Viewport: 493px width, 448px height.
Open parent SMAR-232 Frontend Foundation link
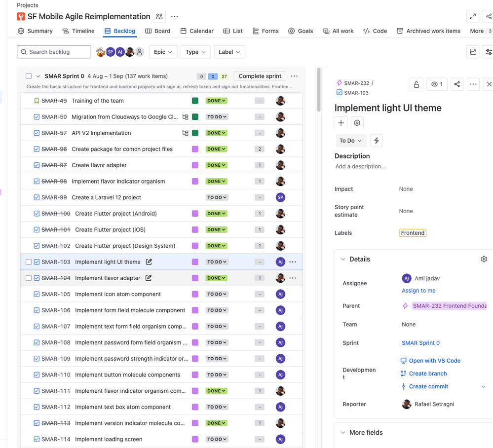[x=449, y=306]
